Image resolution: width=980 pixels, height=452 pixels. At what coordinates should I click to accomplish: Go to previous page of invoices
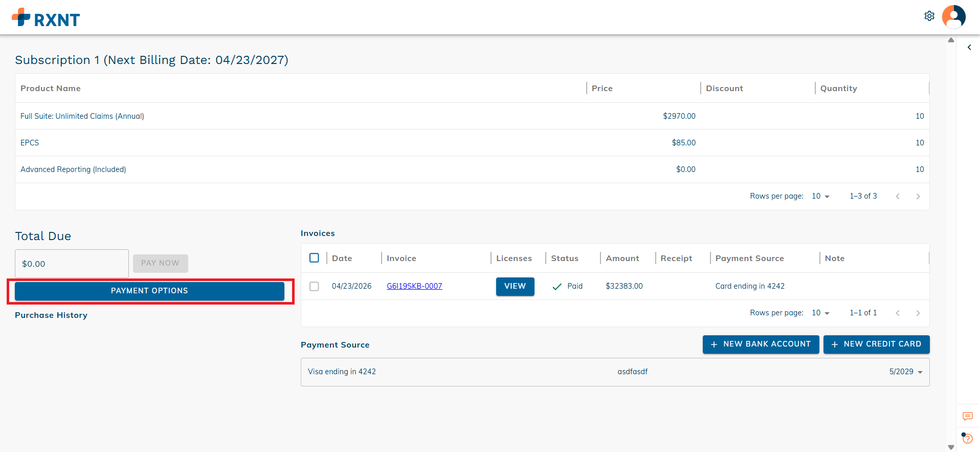pos(898,313)
